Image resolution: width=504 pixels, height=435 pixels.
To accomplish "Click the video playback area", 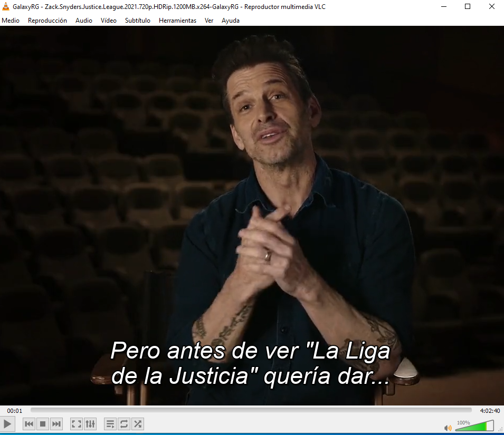I will coord(252,215).
